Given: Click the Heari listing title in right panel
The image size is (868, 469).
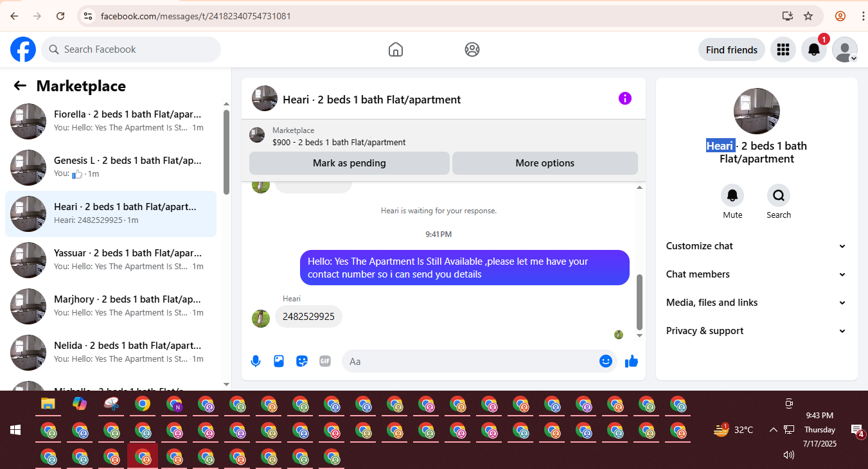Looking at the screenshot, I should pos(757,152).
